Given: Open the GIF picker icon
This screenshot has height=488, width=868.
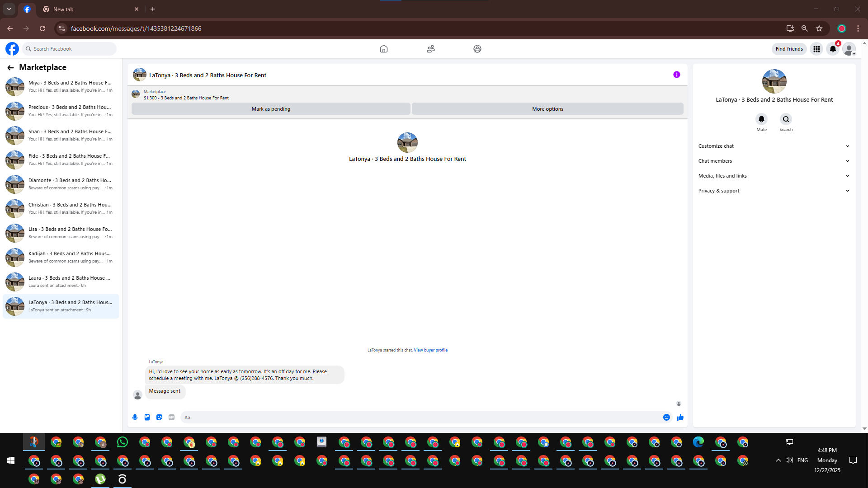Looking at the screenshot, I should pos(171,418).
